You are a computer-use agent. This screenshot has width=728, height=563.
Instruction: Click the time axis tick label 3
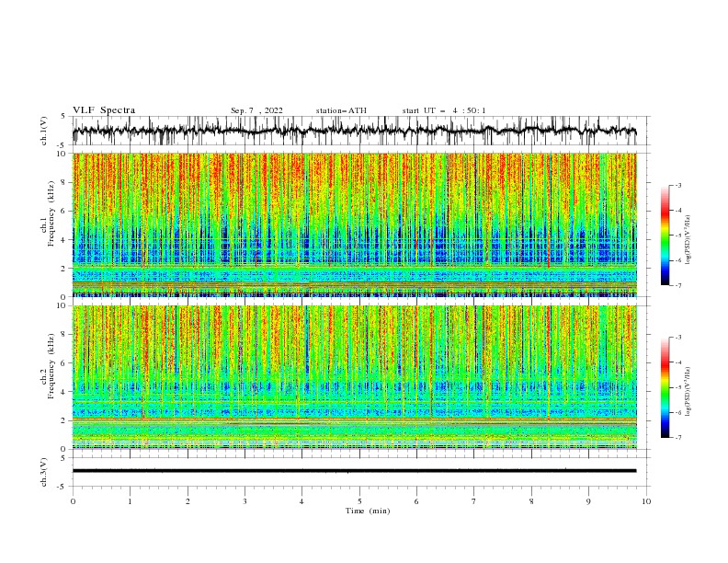245,501
